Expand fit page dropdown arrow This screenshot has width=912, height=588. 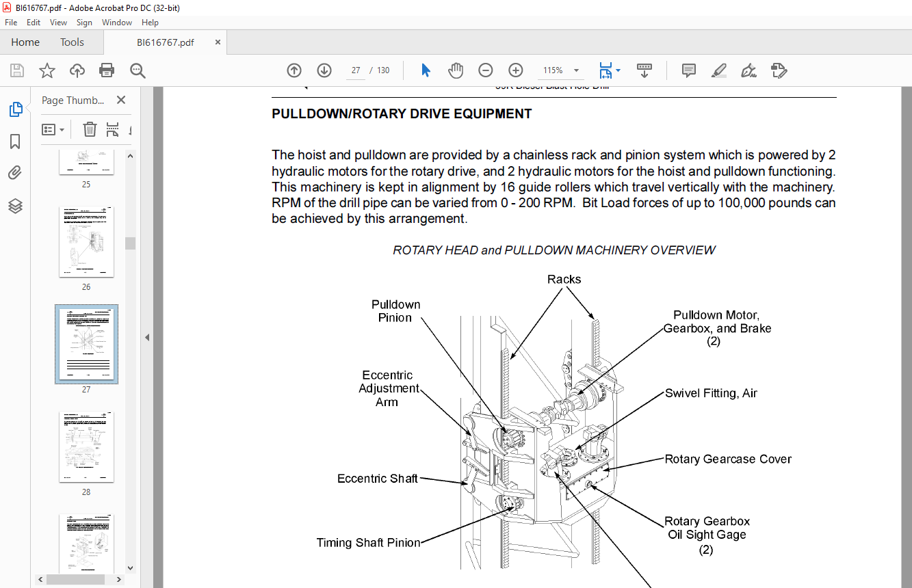[x=618, y=70]
